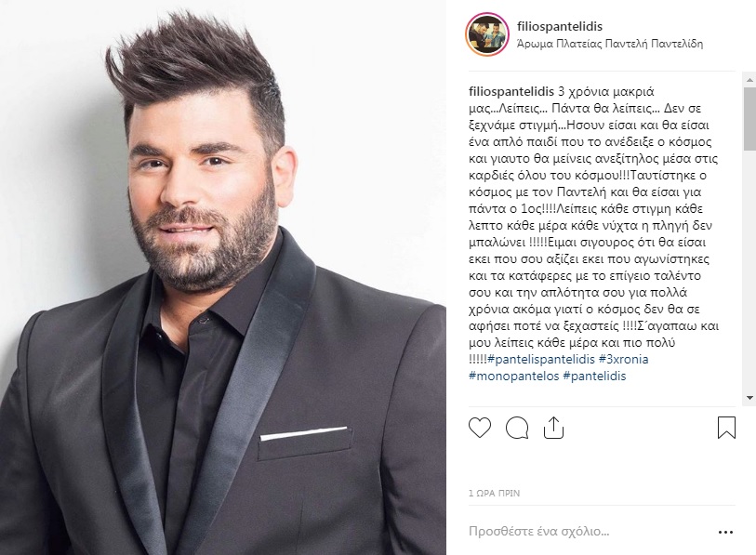756x555 pixels.
Task: Click the post photo of the man
Action: click(x=223, y=277)
